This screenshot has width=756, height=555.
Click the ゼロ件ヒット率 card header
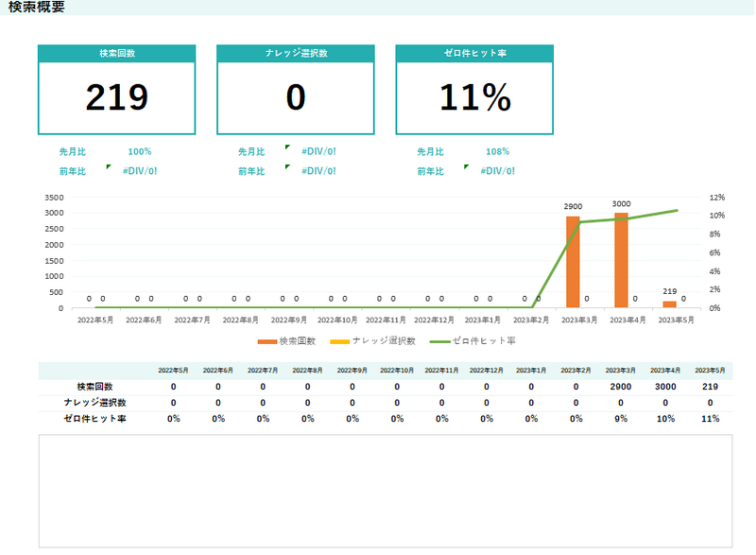click(474, 53)
